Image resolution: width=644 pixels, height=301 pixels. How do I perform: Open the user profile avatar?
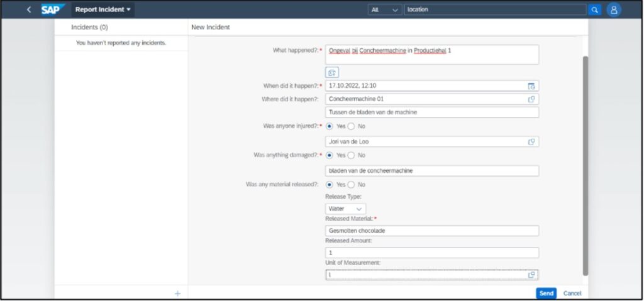(x=614, y=9)
